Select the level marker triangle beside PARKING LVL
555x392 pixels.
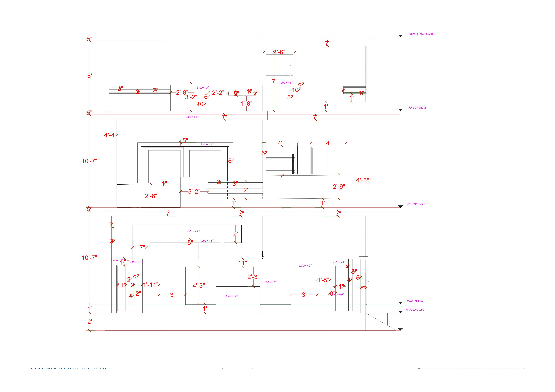400,312
